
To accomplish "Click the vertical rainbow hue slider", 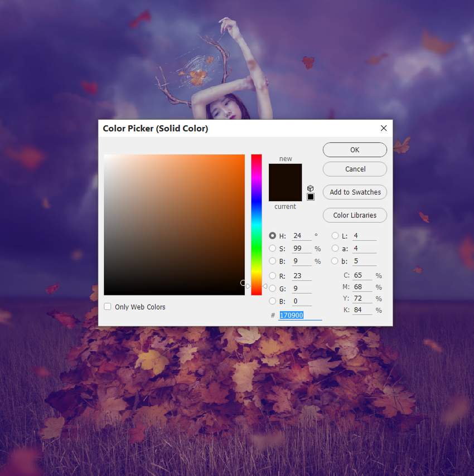I will point(256,223).
